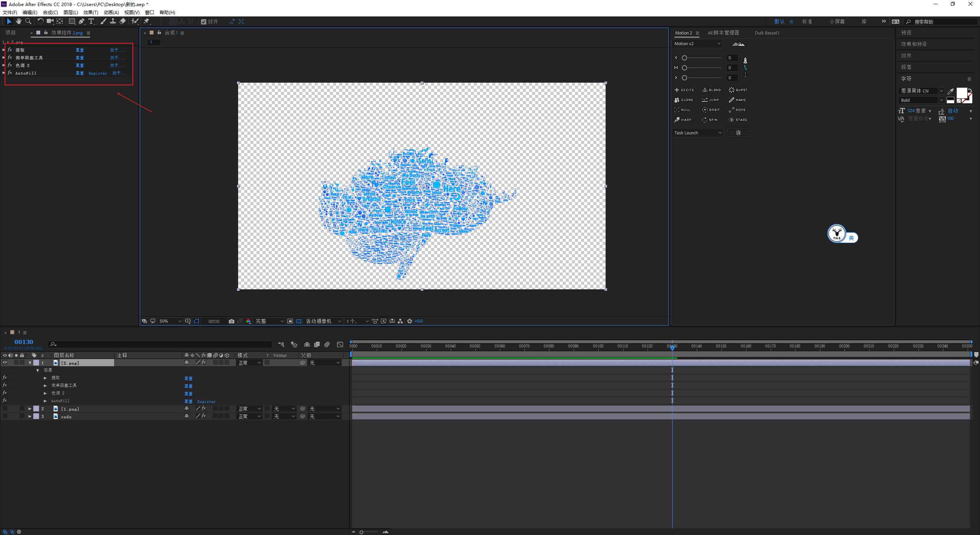Open the 文件(F) menu
The height and width of the screenshot is (535, 980).
tap(10, 13)
